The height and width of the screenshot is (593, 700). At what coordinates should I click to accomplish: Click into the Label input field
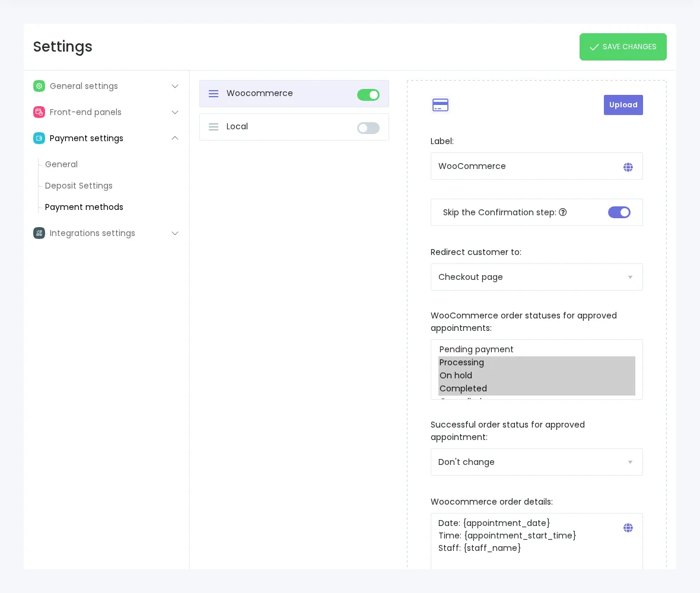click(x=537, y=166)
